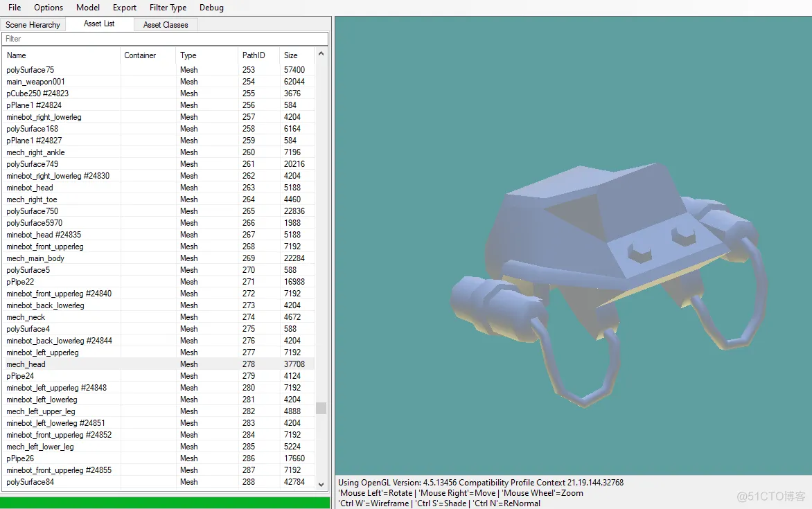
Task: Switch to the Scene Hierarchy tab
Action: 33,25
